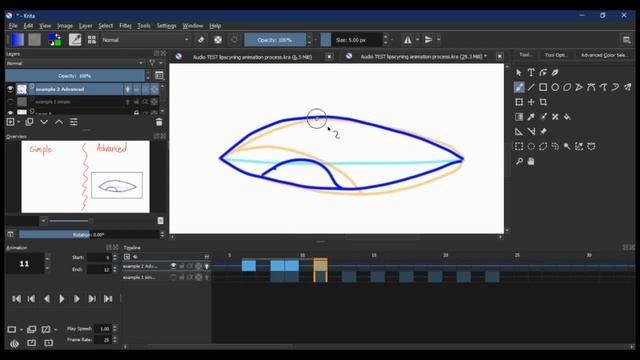Toggle visibility on 'example 1' timeline row

[173, 277]
